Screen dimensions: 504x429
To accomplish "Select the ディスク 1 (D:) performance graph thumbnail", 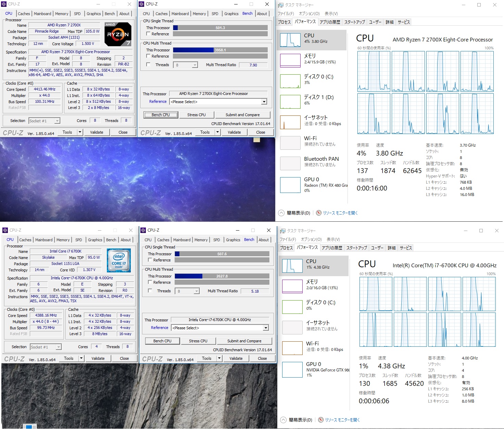I will [290, 102].
